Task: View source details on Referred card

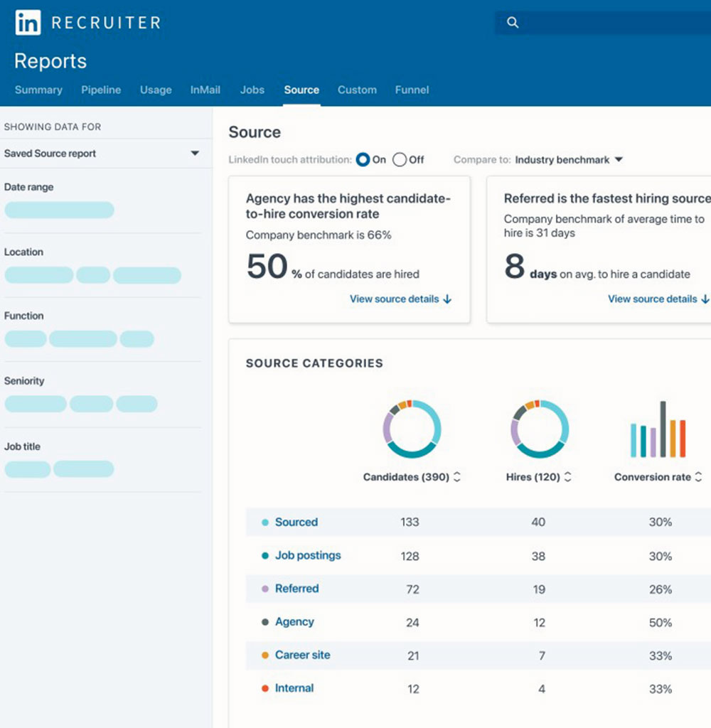Action: 658,299
